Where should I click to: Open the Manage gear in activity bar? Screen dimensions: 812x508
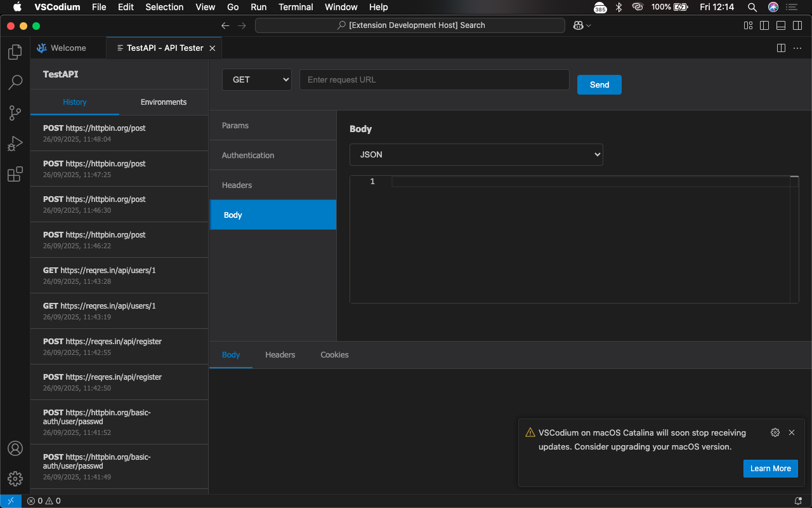coord(15,479)
